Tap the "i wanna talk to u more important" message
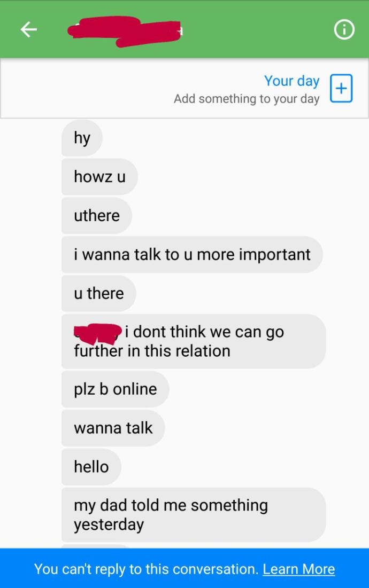Viewport: 369px width, 588px height. pos(192,255)
